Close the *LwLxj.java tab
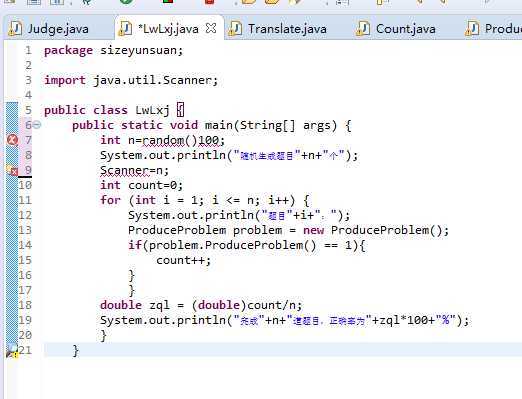Image resolution: width=522 pixels, height=399 pixels. coord(211,28)
